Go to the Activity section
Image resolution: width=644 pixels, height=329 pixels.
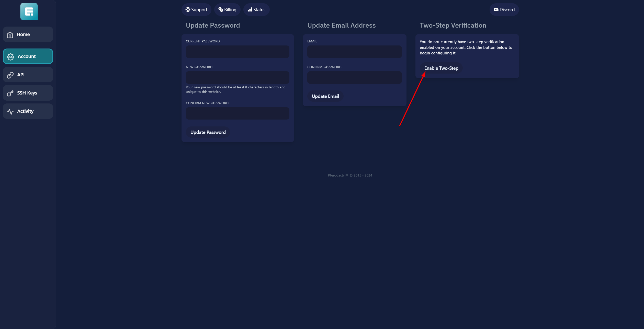[x=28, y=111]
